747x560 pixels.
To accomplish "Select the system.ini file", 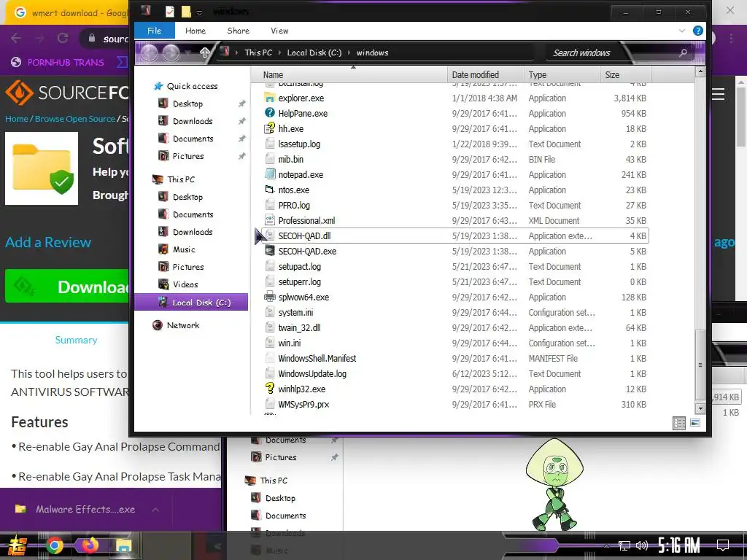I will click(295, 312).
